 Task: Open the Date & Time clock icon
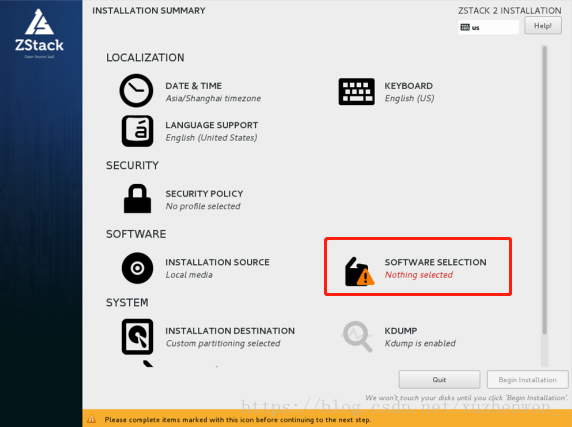(x=136, y=90)
